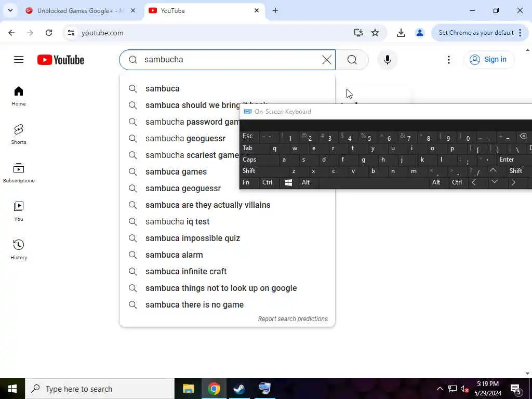Close the YouTube tab
532x399 pixels.
click(x=257, y=10)
